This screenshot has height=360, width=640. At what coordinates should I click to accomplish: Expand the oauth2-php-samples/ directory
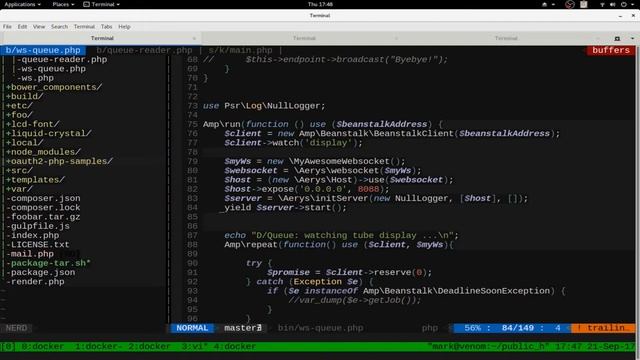(x=59, y=161)
